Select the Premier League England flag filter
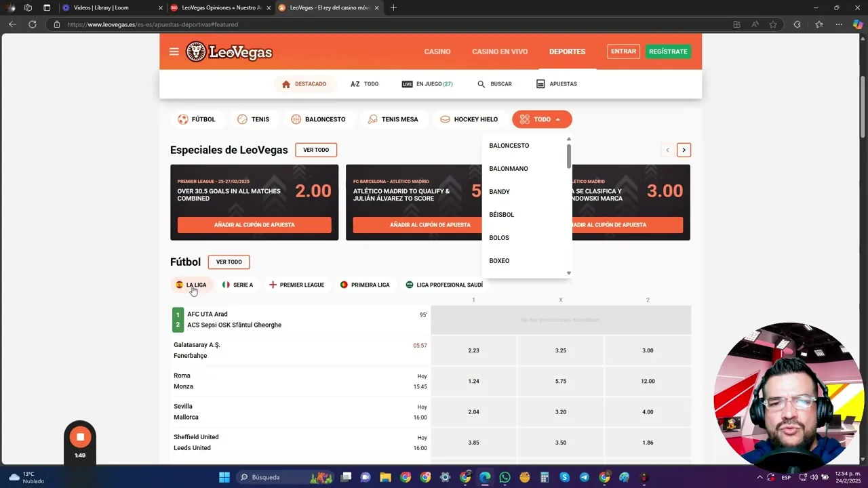This screenshot has height=488, width=868. 296,285
